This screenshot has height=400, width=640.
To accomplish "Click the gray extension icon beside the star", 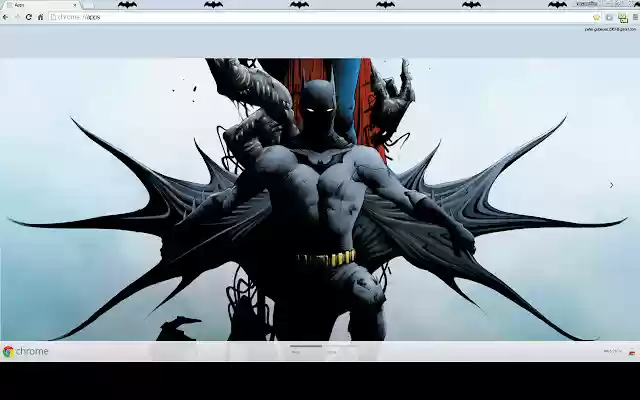I will coord(609,17).
